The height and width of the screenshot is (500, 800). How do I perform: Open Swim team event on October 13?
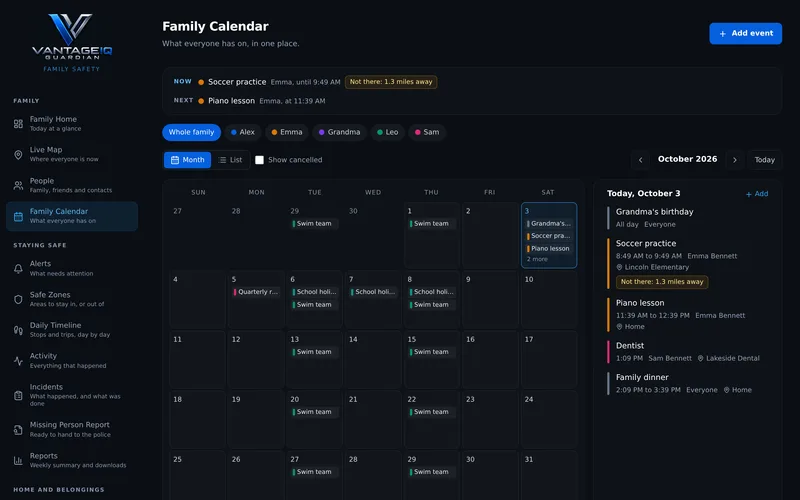(x=314, y=352)
